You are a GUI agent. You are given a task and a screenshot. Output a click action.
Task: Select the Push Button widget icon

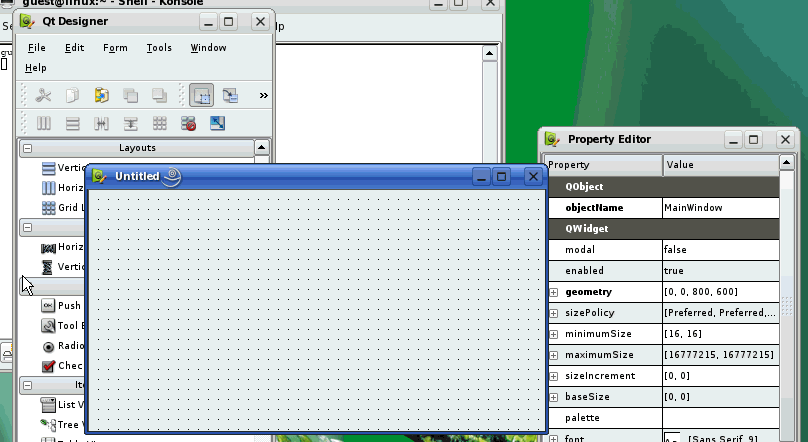click(48, 305)
